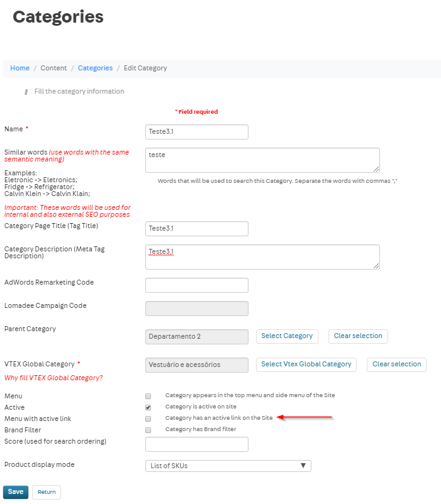The width and height of the screenshot is (441, 504).
Task: Click the Category Description text area
Action: click(262, 257)
